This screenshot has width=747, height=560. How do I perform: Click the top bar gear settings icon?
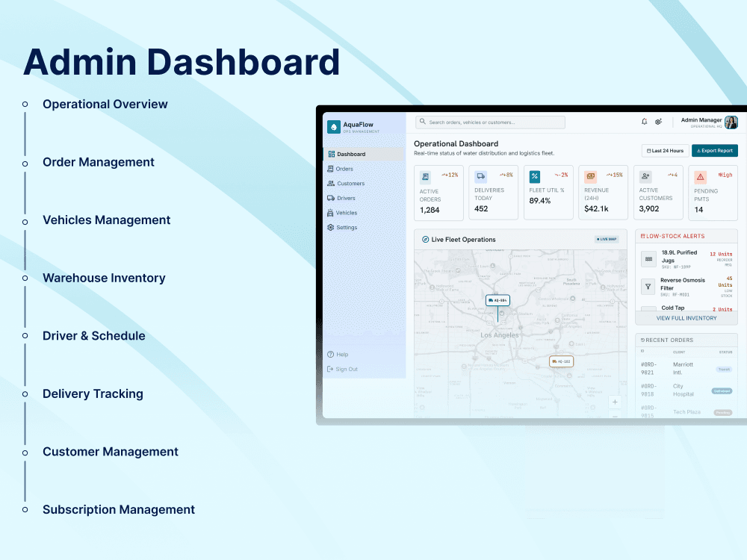(658, 122)
